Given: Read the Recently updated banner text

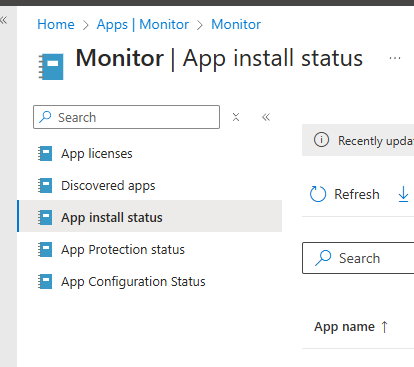Looking at the screenshot, I should pos(376,141).
